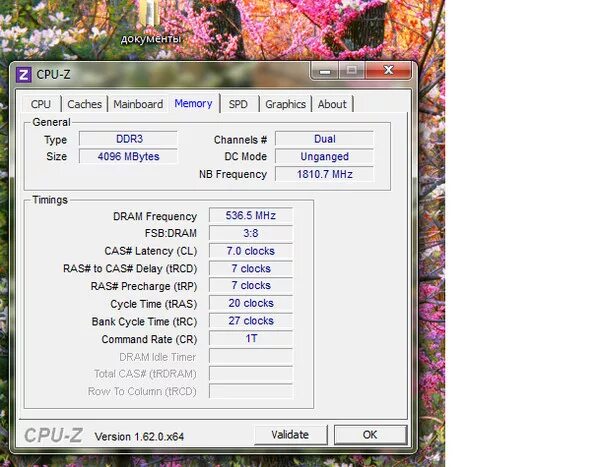Click the 7.0 clocks CAS latency value
Viewport: 600px width, 467px height.
251,251
